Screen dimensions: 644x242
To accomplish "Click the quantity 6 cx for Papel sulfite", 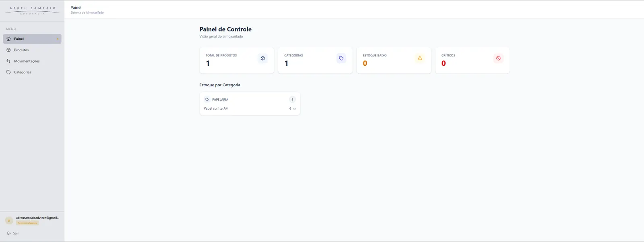I will coord(293,108).
